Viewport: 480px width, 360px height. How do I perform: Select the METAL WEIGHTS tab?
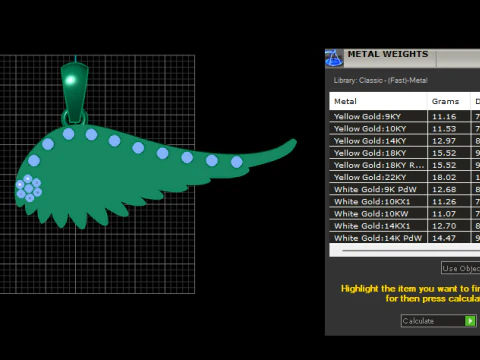[388, 54]
